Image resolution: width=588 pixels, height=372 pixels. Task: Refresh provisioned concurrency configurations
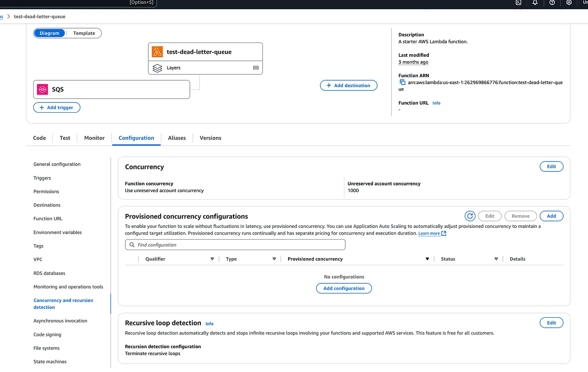(x=470, y=216)
